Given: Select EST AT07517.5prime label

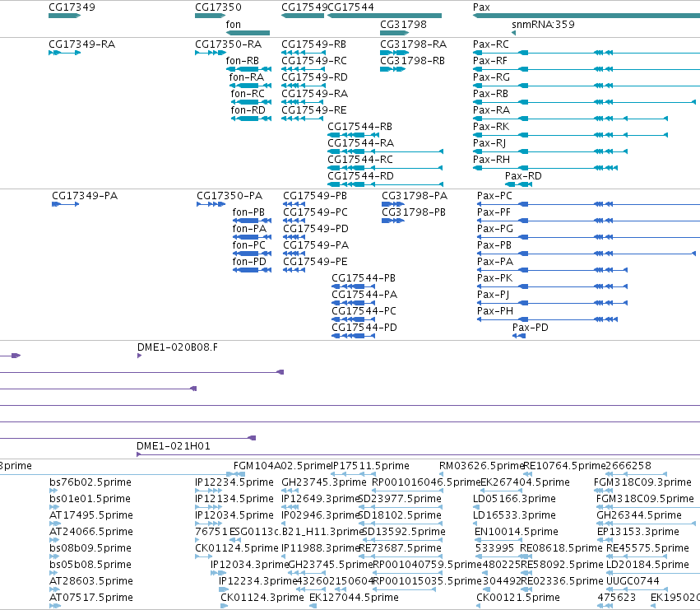Looking at the screenshot, I should click(x=91, y=598).
